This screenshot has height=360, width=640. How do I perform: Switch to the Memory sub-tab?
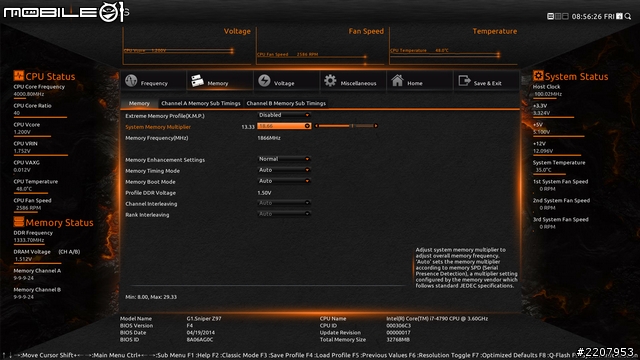[x=139, y=103]
